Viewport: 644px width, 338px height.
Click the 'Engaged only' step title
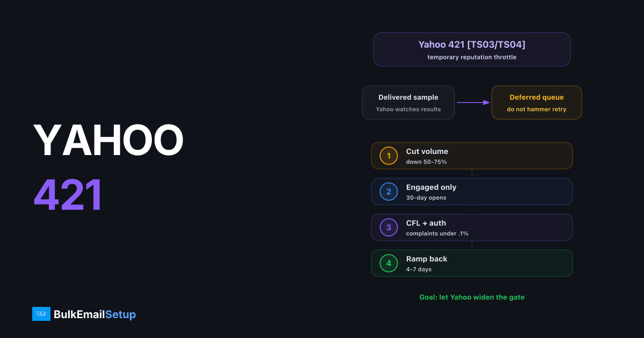click(x=431, y=187)
